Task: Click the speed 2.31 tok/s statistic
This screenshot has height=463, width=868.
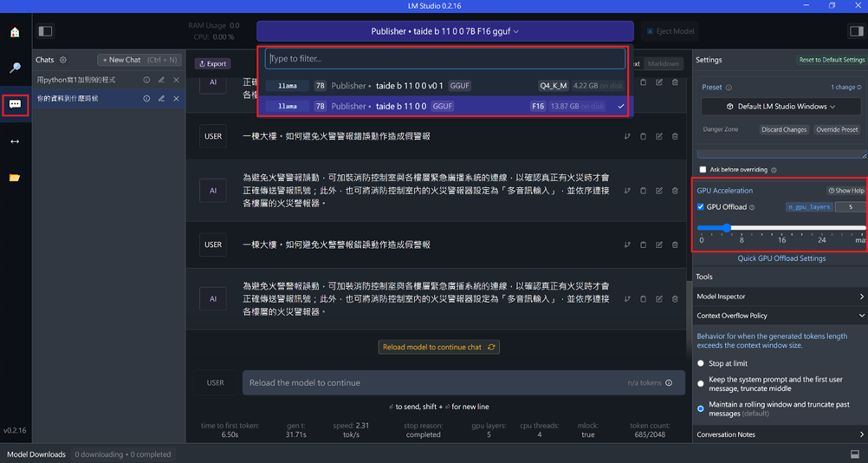Action: click(351, 430)
